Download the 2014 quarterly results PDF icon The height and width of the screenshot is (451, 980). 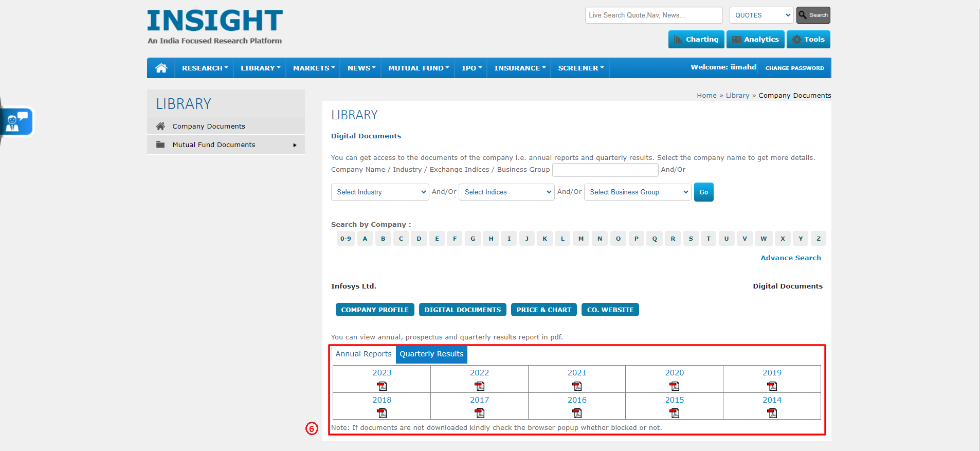[772, 413]
